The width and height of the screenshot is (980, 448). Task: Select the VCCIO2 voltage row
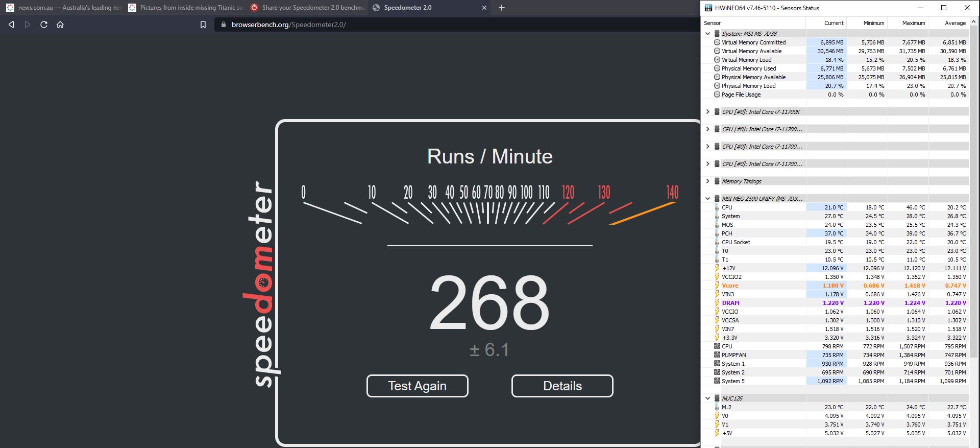(836, 277)
